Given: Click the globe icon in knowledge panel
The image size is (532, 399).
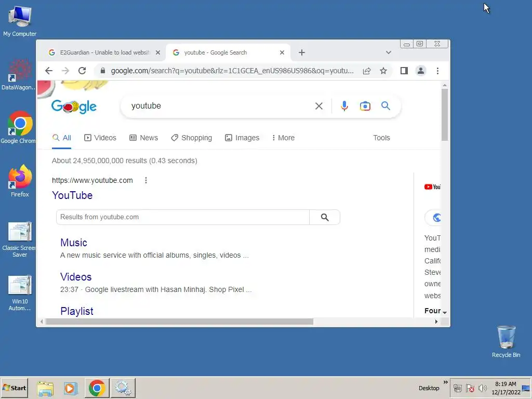Looking at the screenshot, I should pyautogui.click(x=436, y=218).
